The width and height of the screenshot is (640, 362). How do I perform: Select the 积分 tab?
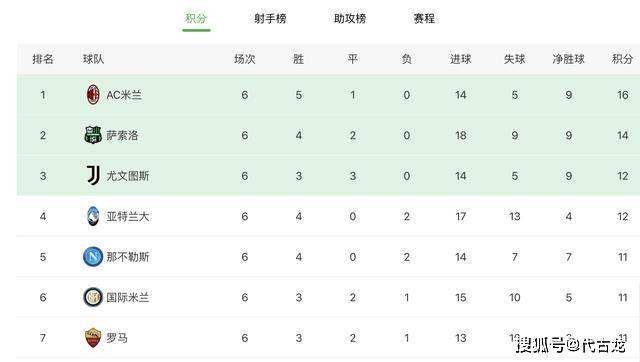click(196, 18)
